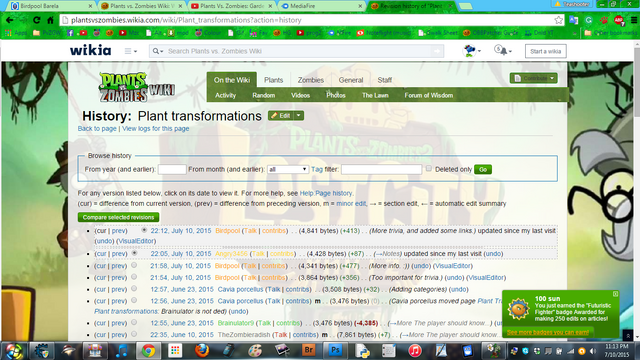Select radio for 22:12, July 10 revision

[144, 230]
